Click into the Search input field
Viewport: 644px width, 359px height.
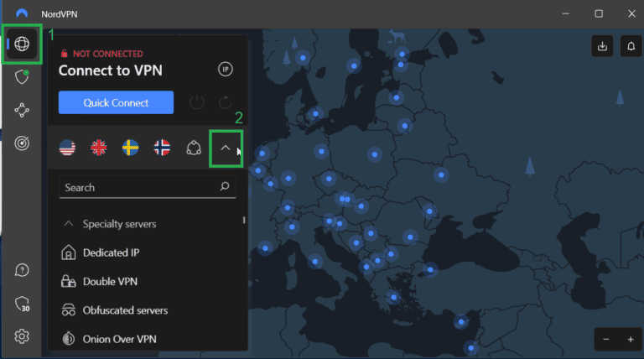coord(138,187)
